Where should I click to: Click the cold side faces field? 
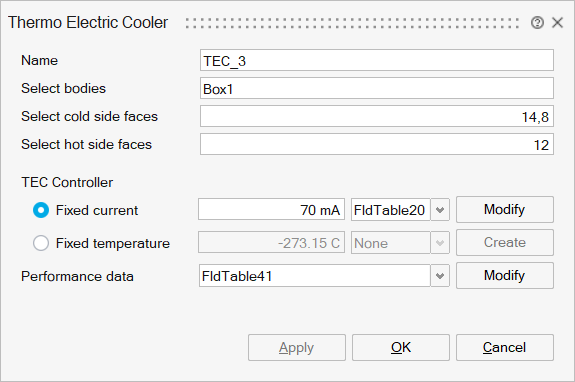(377, 116)
